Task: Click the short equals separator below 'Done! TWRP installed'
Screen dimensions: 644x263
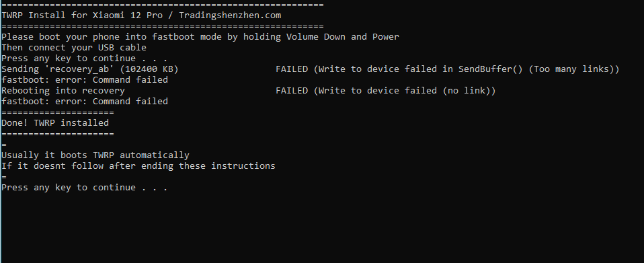Action: [x=58, y=134]
